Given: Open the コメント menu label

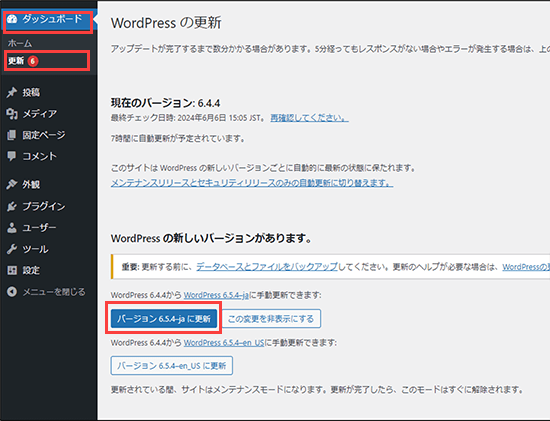Looking at the screenshot, I should tap(40, 156).
